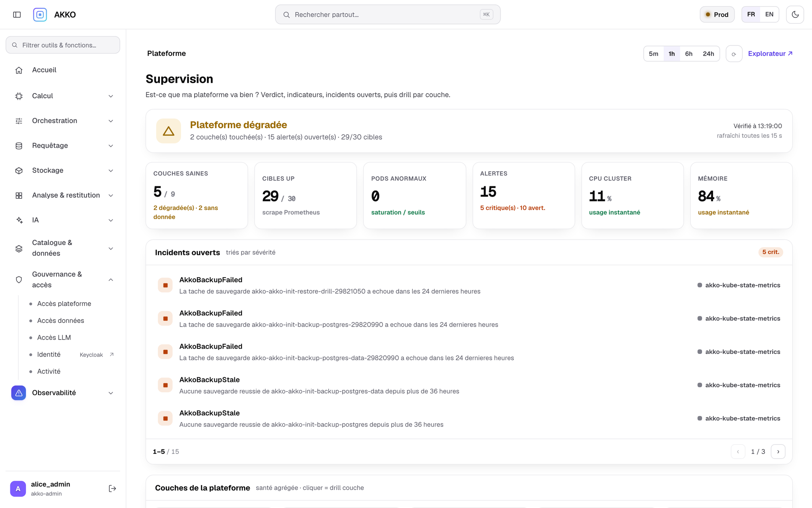This screenshot has height=508, width=812.
Task: Click the Plateforme dégradée warning triangle icon
Action: coord(169,131)
